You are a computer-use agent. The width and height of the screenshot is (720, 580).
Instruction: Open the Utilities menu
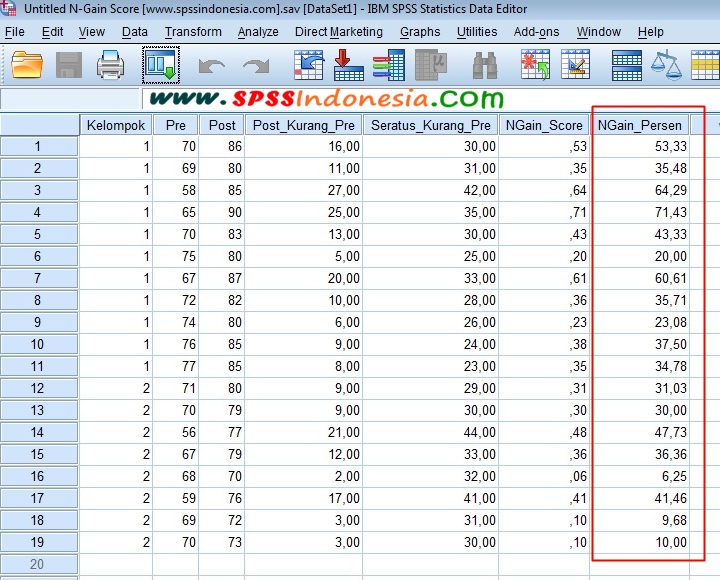[x=477, y=32]
